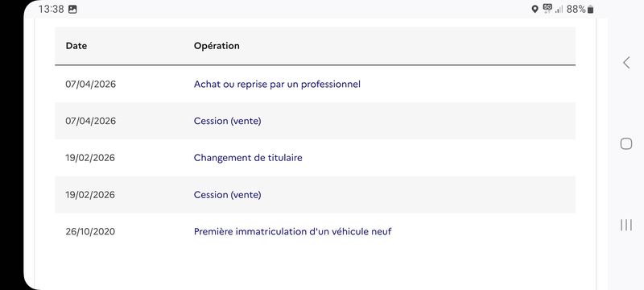Tap the 88% battery percentage text
Screen dimensions: 644x290
(x=576, y=10)
